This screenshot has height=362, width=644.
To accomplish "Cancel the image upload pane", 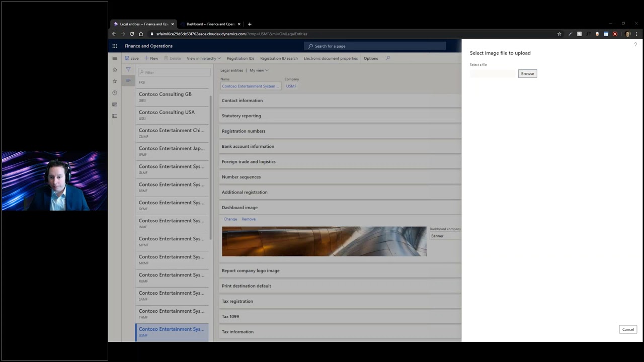I will pyautogui.click(x=628, y=329).
